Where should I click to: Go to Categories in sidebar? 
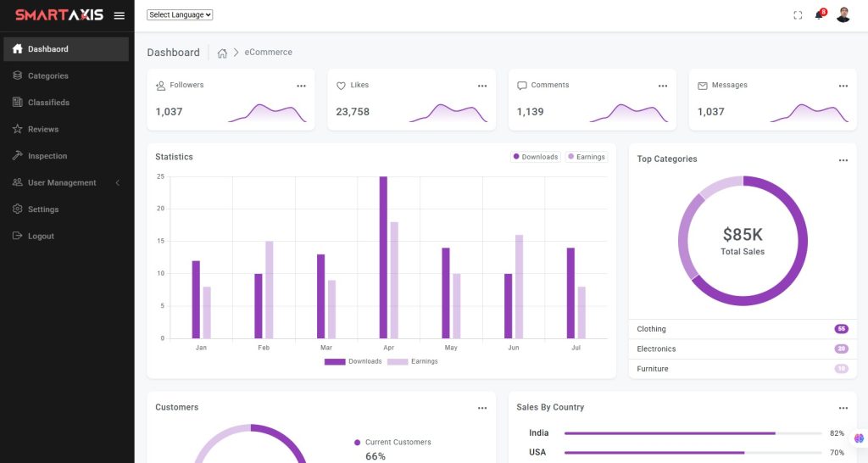(x=66, y=75)
